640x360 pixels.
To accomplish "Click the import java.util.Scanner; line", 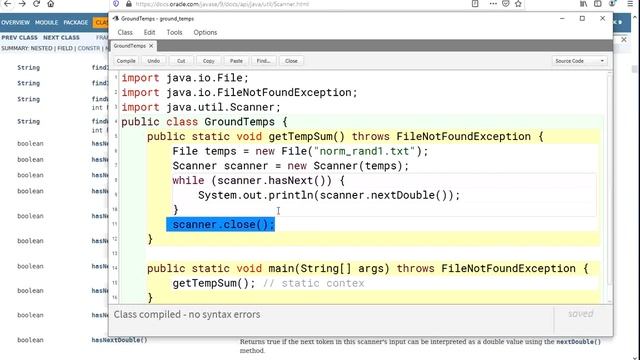I will [x=201, y=107].
